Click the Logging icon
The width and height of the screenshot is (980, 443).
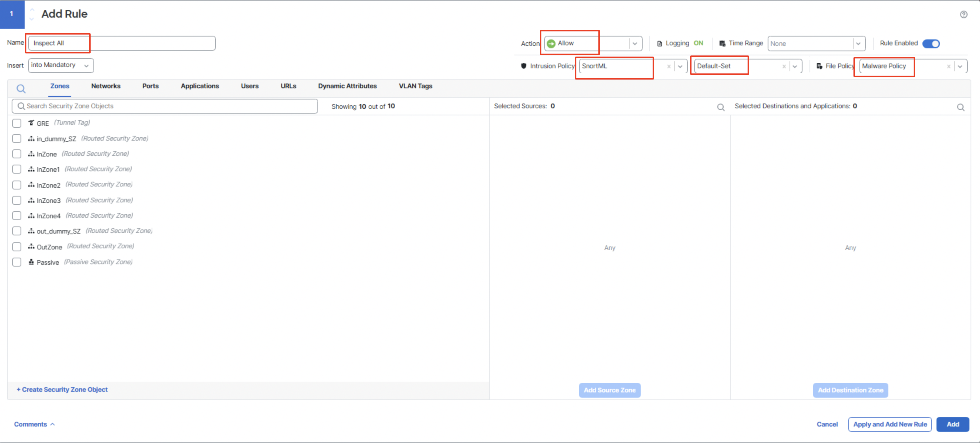[x=659, y=43]
